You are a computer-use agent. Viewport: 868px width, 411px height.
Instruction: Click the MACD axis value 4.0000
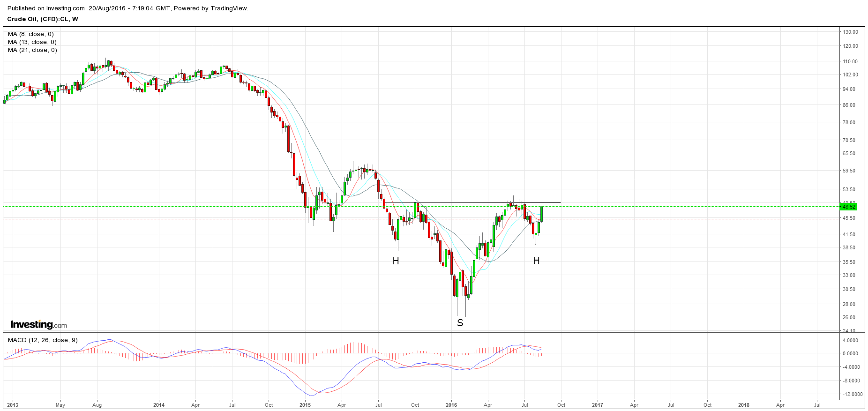(850, 340)
